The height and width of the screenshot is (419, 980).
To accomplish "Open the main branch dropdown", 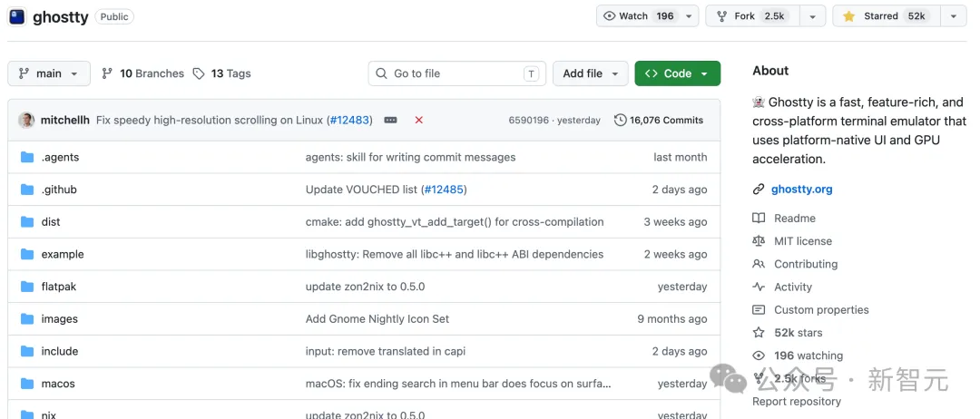I will click(x=49, y=73).
